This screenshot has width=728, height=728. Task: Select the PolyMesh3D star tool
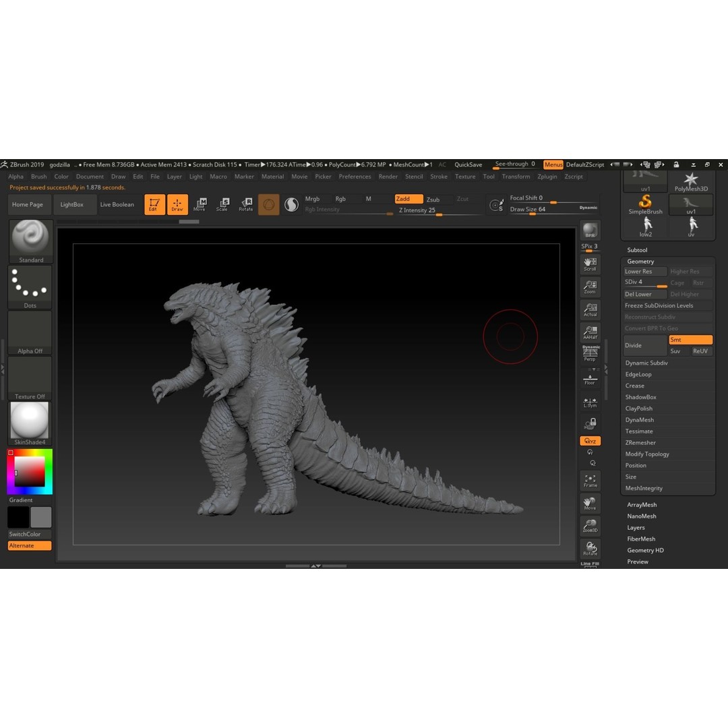click(691, 181)
